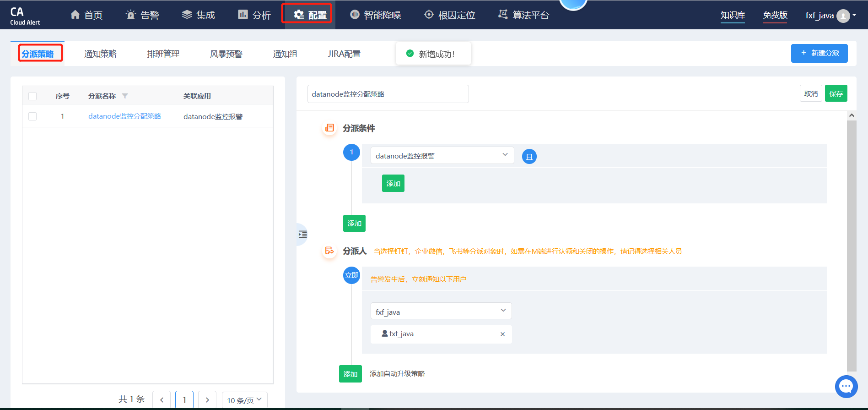Click the 新建分派 button

click(819, 53)
